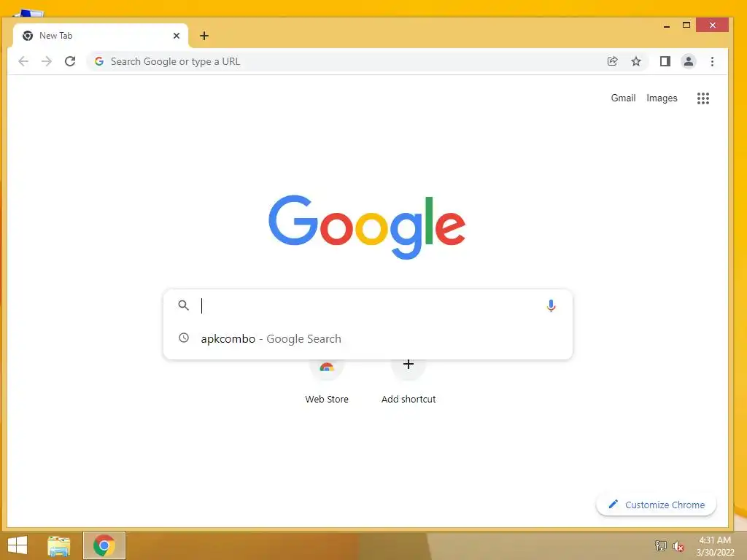Click the clock icon beside apkcombo suggestion
The height and width of the screenshot is (560, 747).
pyautogui.click(x=184, y=338)
